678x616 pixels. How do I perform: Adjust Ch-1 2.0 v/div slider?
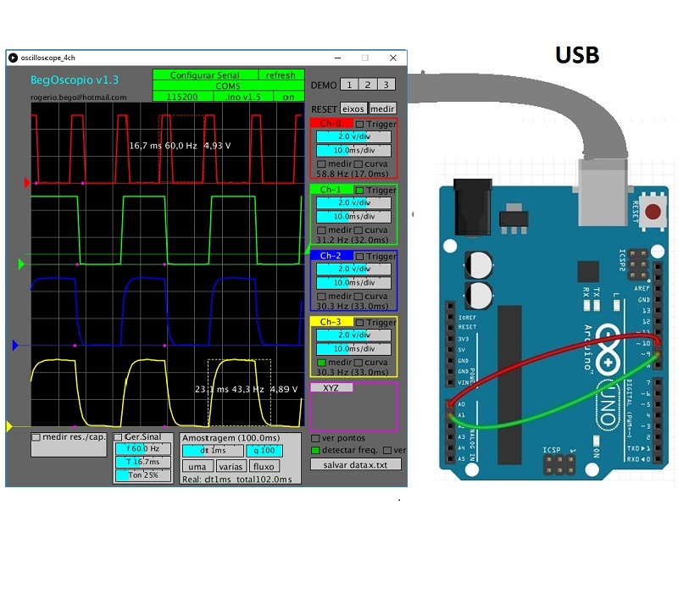pyautogui.click(x=353, y=203)
